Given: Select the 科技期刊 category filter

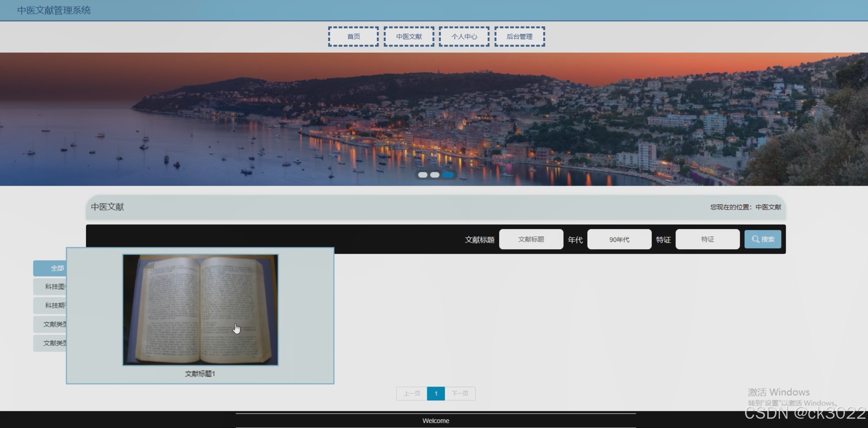Looking at the screenshot, I should pos(50,305).
